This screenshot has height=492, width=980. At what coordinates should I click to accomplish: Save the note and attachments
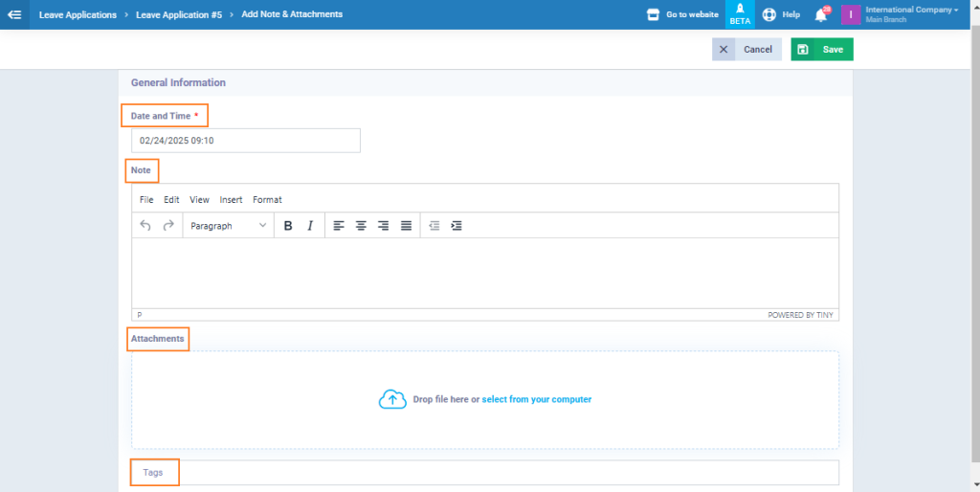822,50
